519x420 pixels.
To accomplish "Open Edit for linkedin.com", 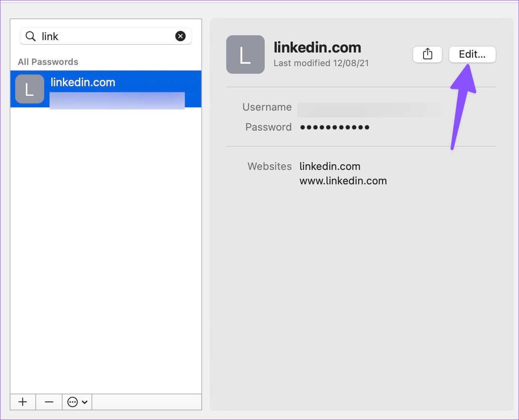I will point(472,54).
